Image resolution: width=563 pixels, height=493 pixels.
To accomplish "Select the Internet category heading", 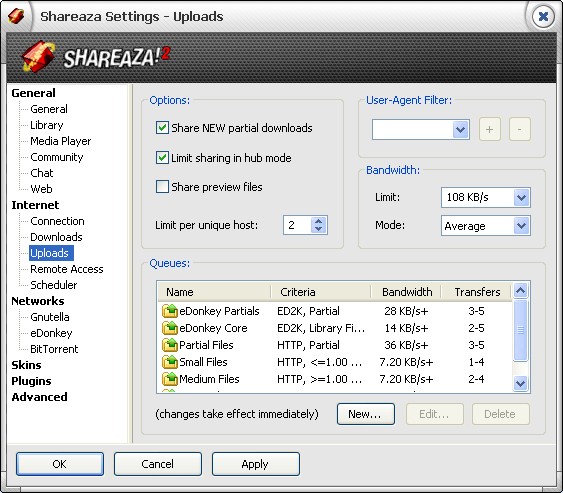I will [35, 205].
